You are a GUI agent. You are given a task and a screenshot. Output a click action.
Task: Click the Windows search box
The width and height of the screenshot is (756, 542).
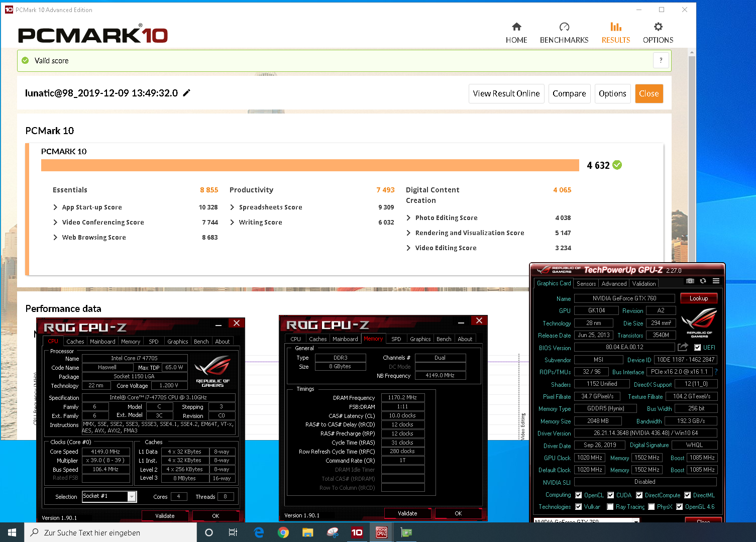point(111,532)
